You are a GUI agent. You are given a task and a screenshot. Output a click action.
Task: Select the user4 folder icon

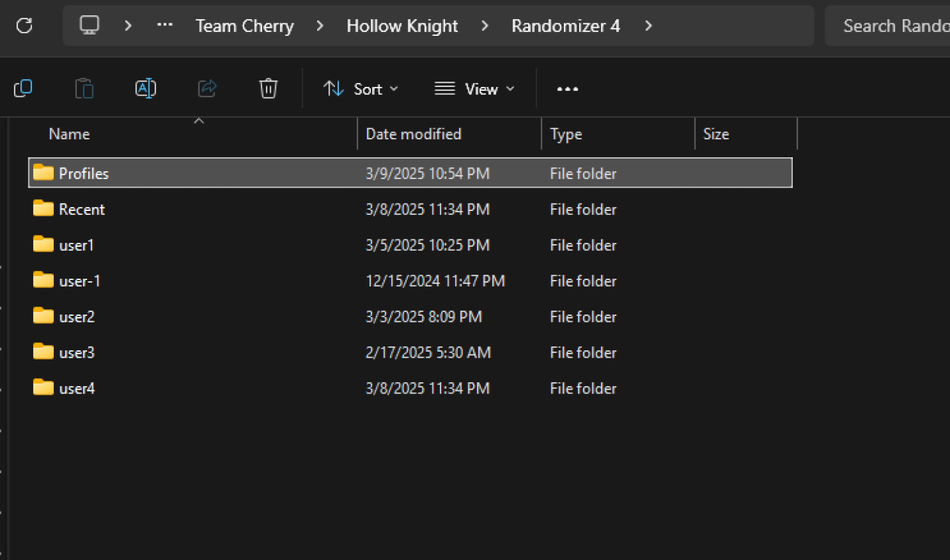[x=43, y=387]
